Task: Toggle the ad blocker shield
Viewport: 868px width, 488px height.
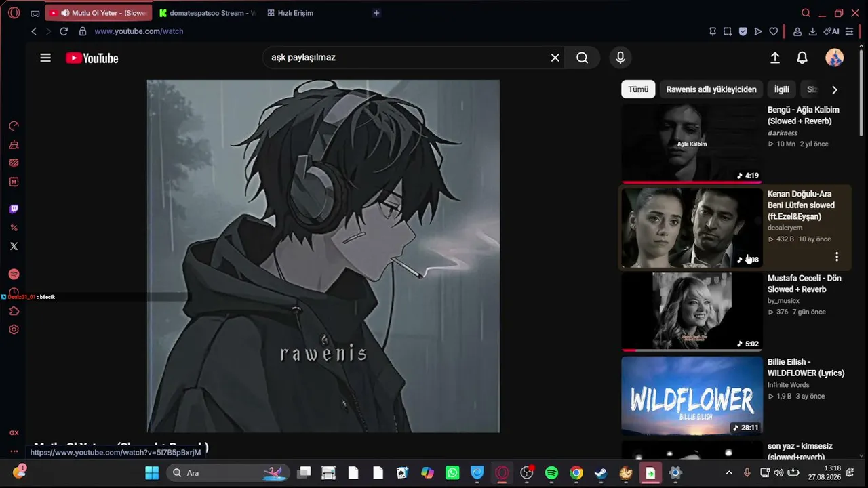Action: pyautogui.click(x=743, y=31)
